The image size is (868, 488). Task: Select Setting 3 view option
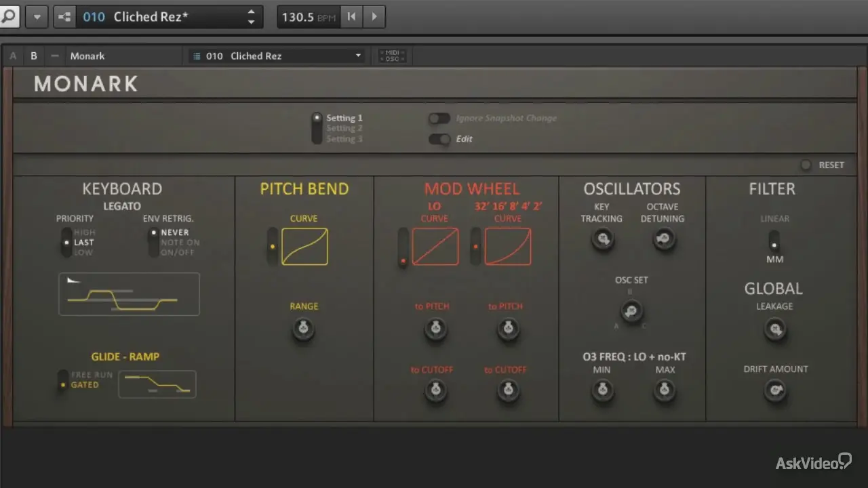[x=344, y=139]
